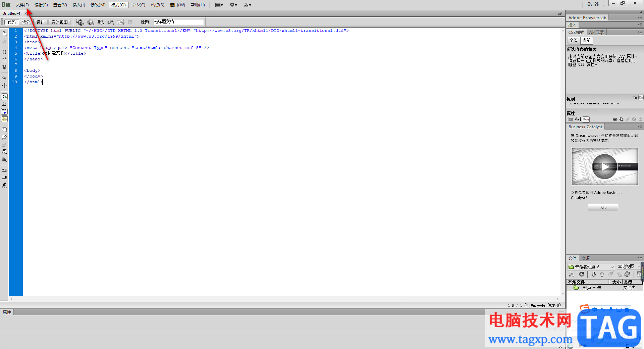Toggle show list view A-Z in CSS properties
The height and width of the screenshot is (349, 644).
pyautogui.click(x=578, y=119)
